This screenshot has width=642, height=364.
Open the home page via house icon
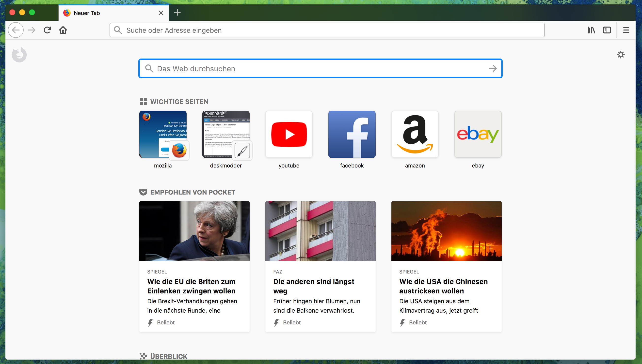tap(63, 30)
